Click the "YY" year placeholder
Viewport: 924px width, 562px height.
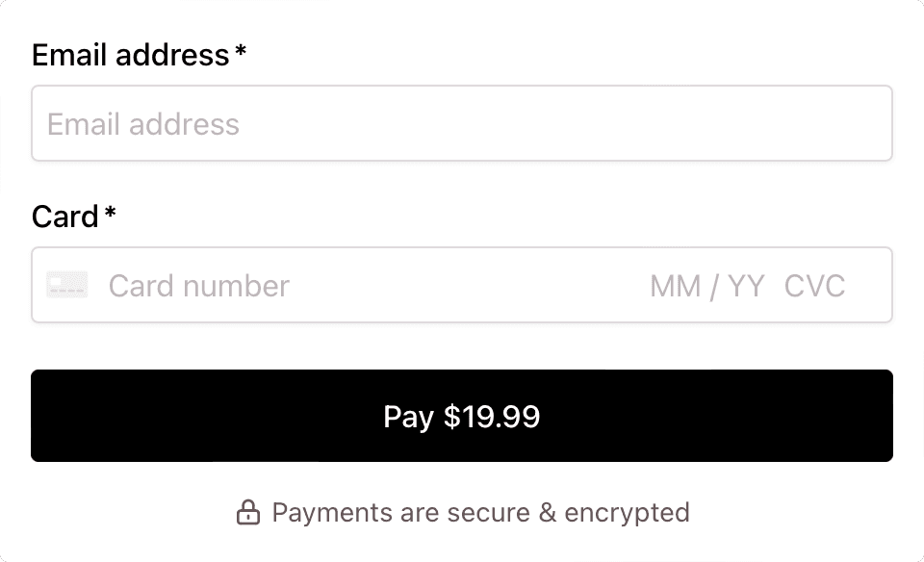(746, 286)
